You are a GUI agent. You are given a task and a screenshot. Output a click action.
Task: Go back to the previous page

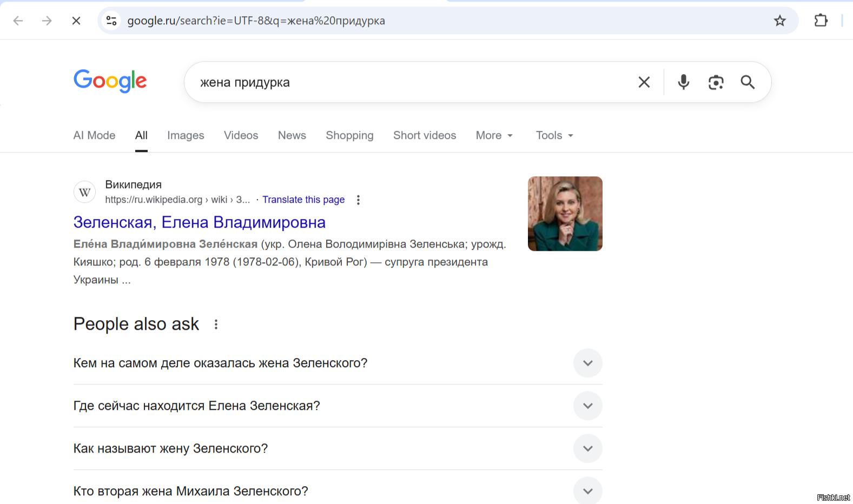(x=18, y=21)
